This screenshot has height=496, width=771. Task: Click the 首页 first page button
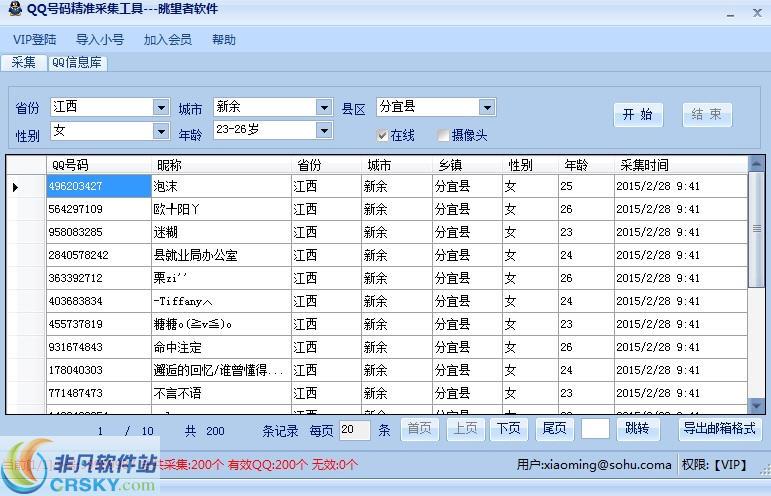[419, 429]
